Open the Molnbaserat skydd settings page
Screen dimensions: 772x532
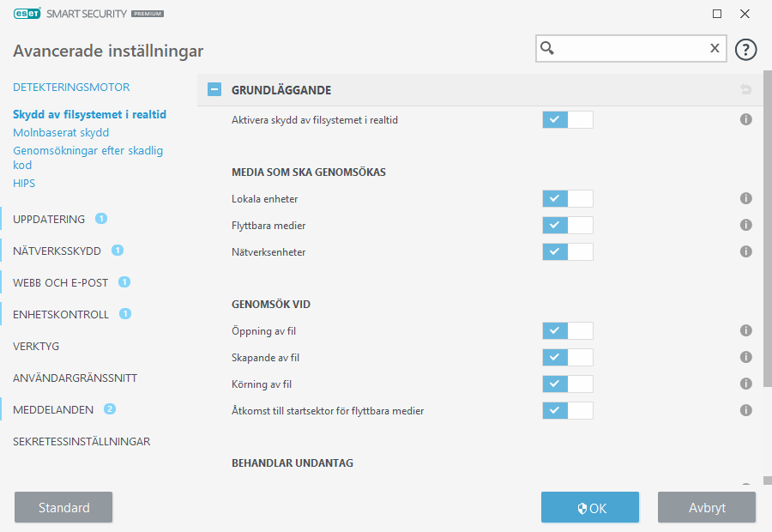coord(61,133)
